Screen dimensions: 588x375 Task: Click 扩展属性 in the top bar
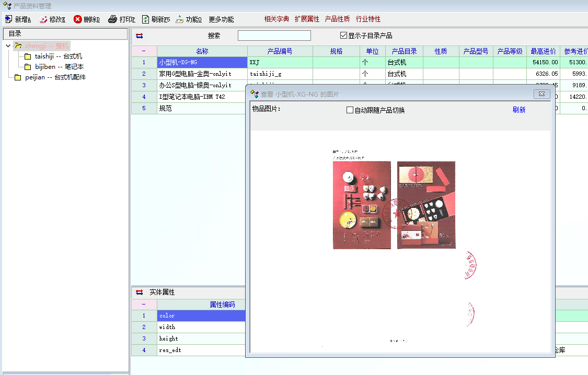pyautogui.click(x=307, y=19)
